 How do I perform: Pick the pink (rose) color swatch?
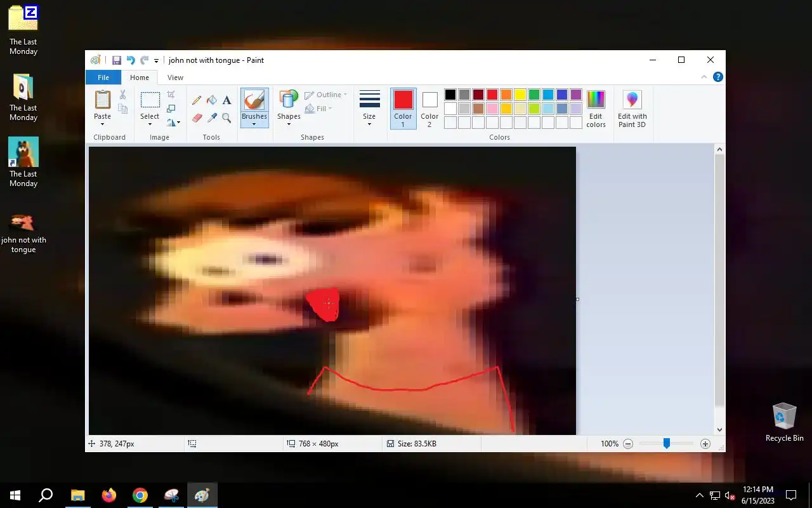(x=492, y=109)
